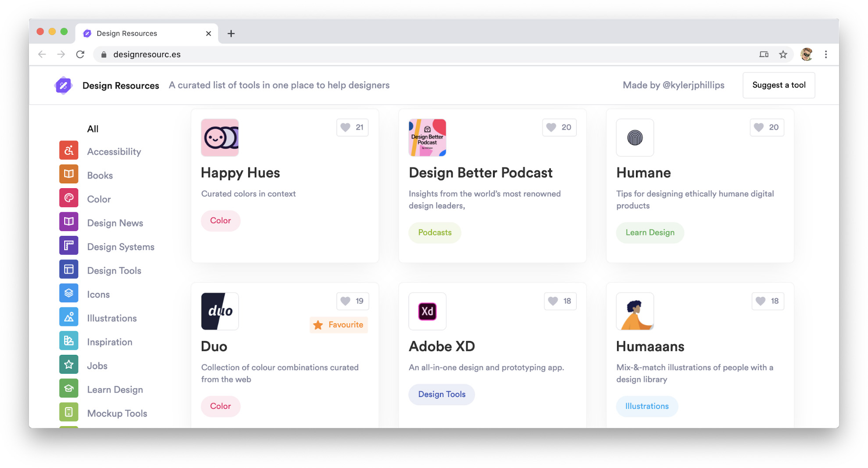Open the Humane fingerprint thumbnail
This screenshot has width=868, height=468.
pos(635,137)
